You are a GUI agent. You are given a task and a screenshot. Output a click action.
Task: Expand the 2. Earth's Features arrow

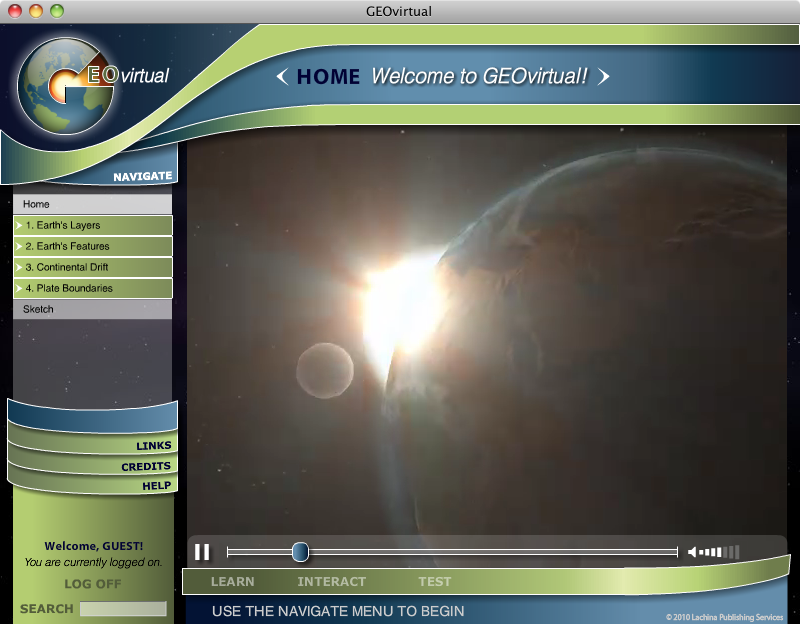19,246
